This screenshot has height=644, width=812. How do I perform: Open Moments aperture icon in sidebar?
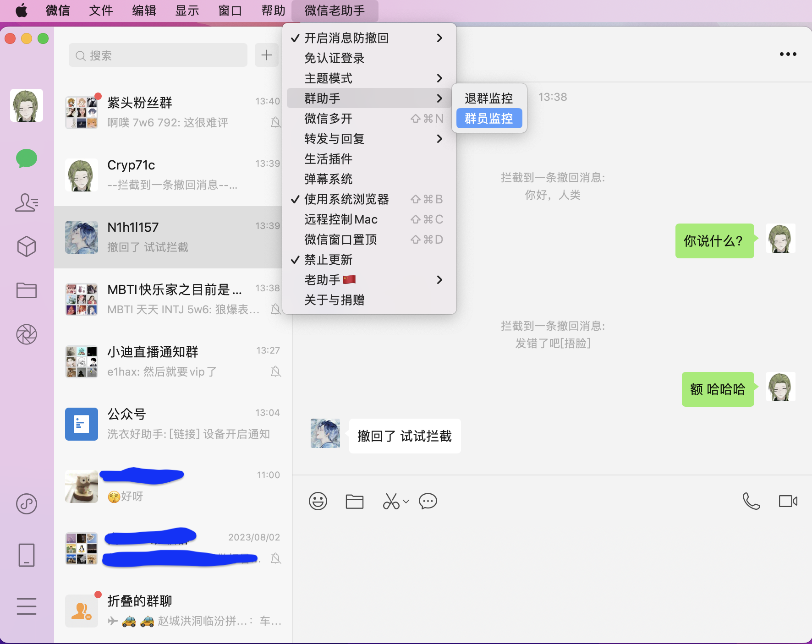[x=27, y=334]
